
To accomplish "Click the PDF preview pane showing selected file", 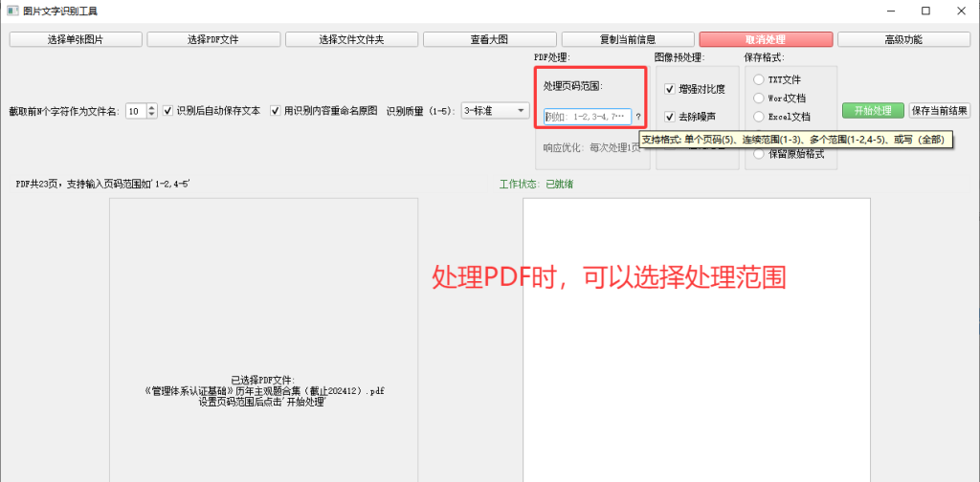I will pos(264,340).
